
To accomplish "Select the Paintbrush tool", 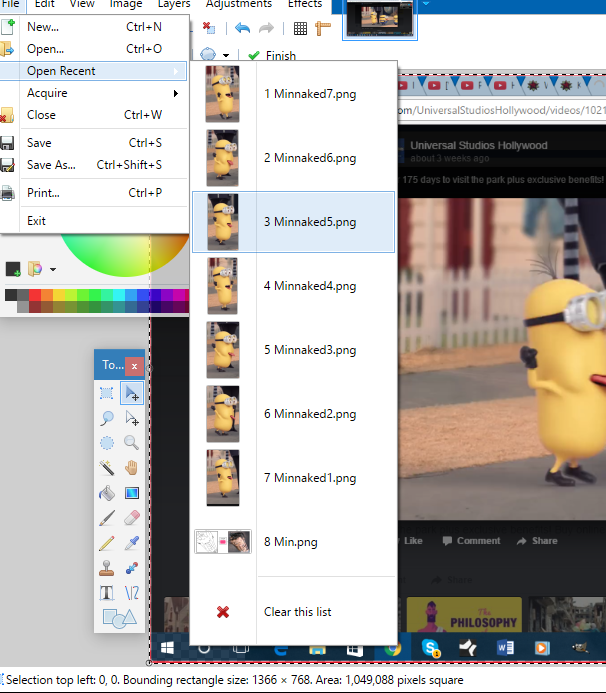I will pyautogui.click(x=107, y=518).
